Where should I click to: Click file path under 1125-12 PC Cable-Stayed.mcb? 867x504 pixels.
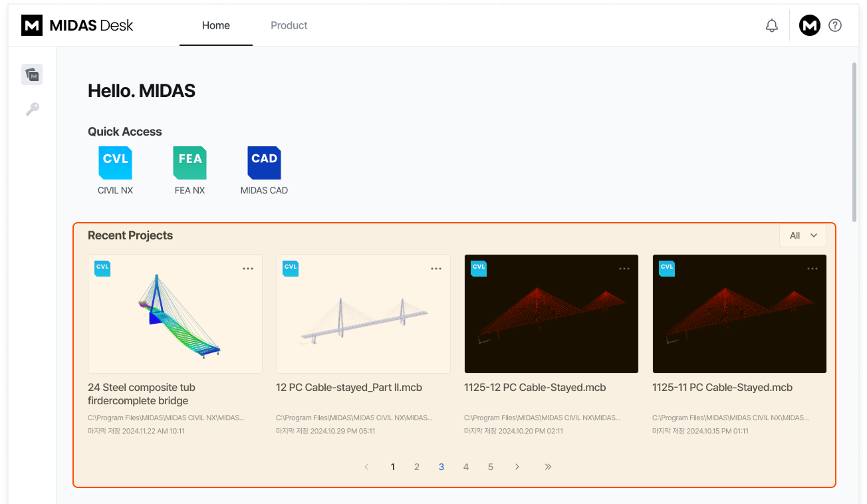(543, 418)
